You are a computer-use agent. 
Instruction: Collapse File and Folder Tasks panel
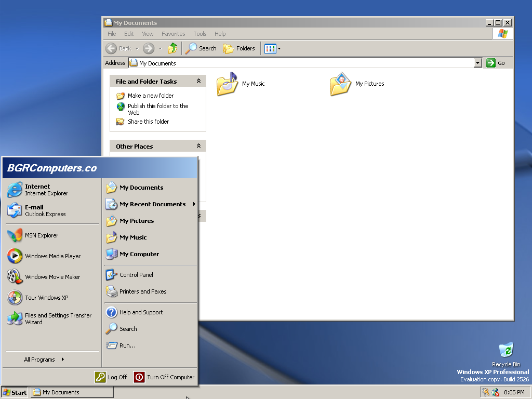pyautogui.click(x=198, y=81)
